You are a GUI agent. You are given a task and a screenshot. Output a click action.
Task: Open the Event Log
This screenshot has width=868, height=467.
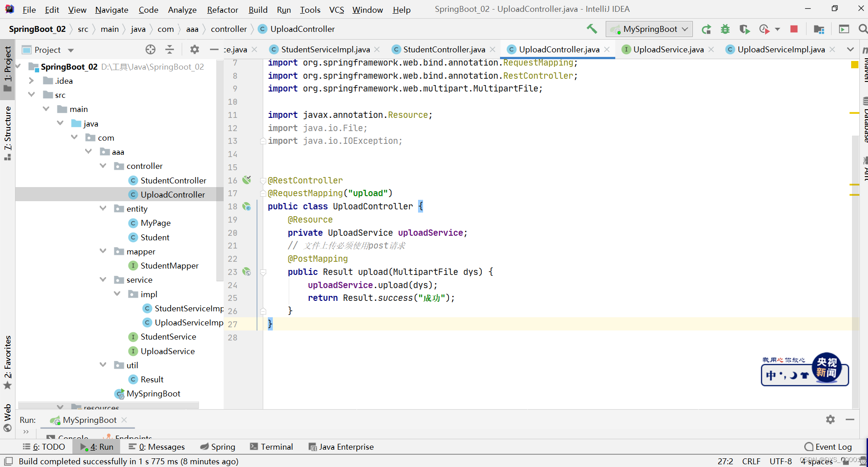(828, 447)
